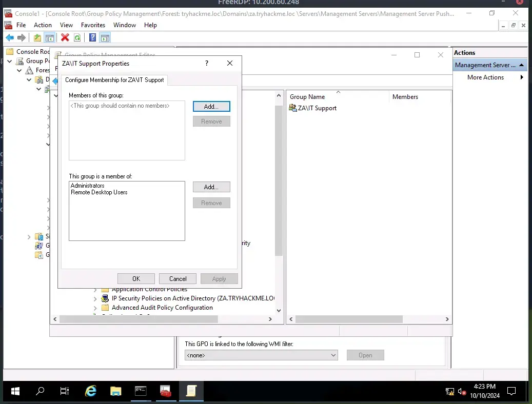Image resolution: width=532 pixels, height=404 pixels.
Task: Click OK in ZA\IT Support Properties
Action: click(136, 279)
